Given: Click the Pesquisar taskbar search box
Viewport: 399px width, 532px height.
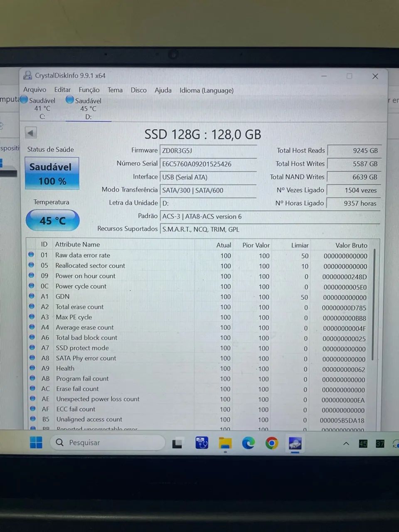Looking at the screenshot, I should click(107, 443).
